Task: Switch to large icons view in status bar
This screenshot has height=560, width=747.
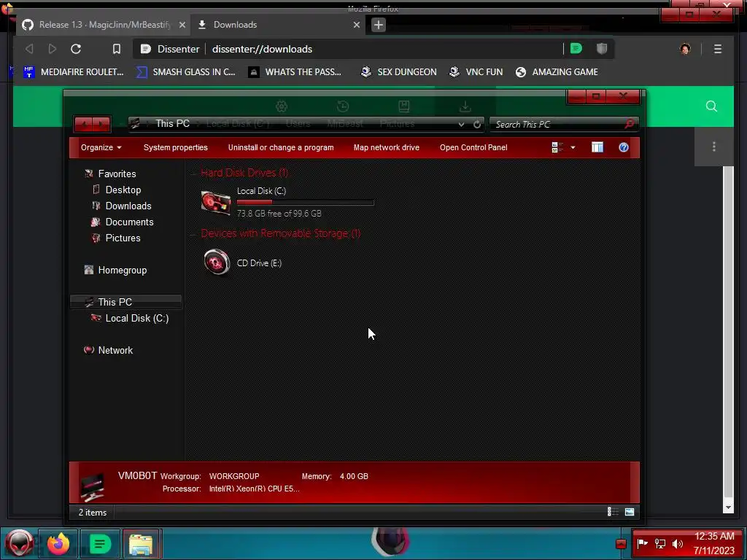Action: [630, 512]
